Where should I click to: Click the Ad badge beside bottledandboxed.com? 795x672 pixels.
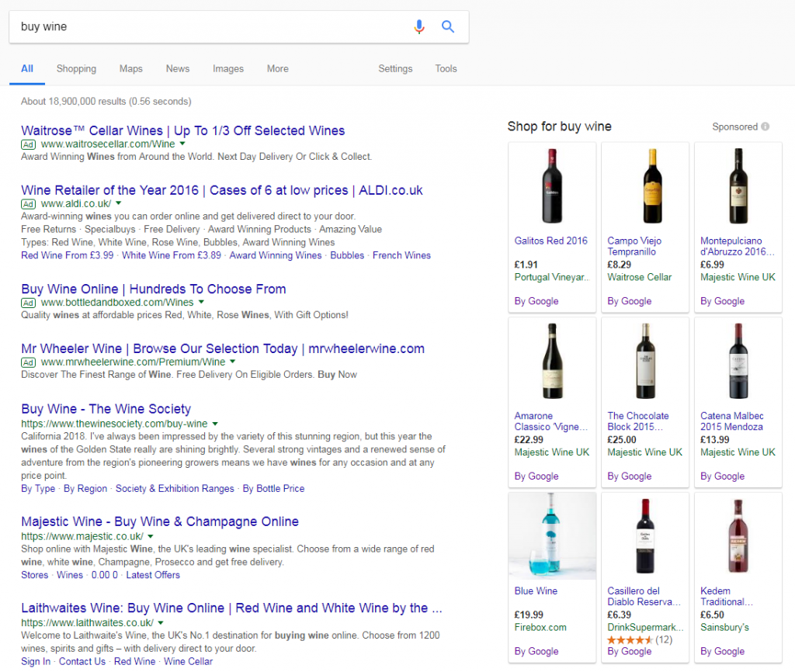(29, 303)
